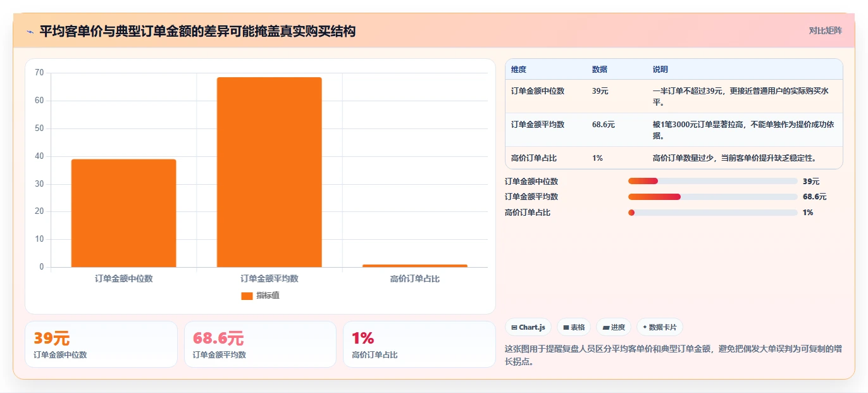Click the 高价订单占比 bar in chart
This screenshot has height=393, width=868.
tap(414, 266)
